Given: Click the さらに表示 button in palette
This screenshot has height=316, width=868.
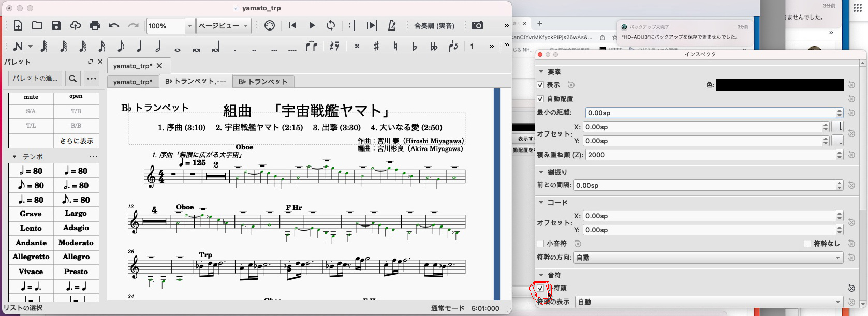Looking at the screenshot, I should coord(76,141).
